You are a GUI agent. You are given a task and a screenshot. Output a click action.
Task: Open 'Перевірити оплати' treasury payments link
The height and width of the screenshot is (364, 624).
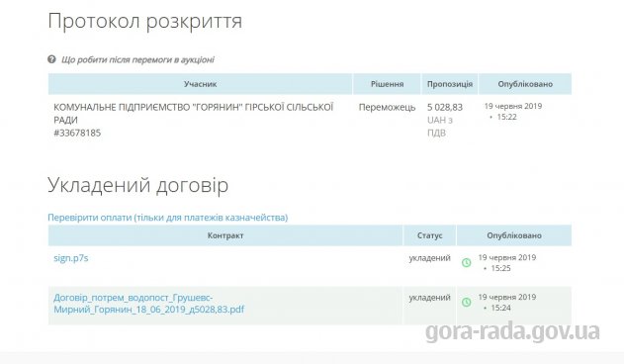(167, 218)
